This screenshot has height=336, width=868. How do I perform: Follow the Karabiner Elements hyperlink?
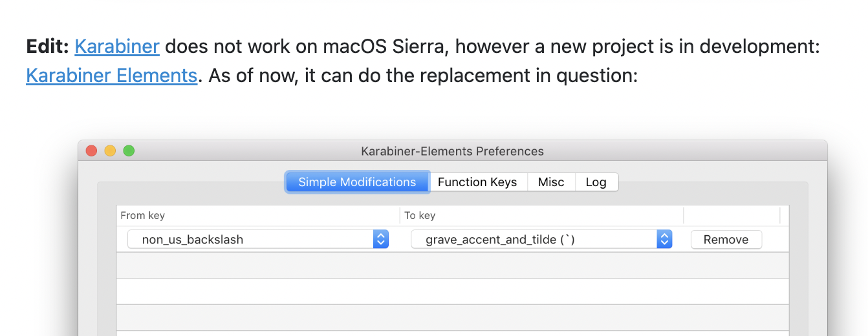(x=111, y=76)
